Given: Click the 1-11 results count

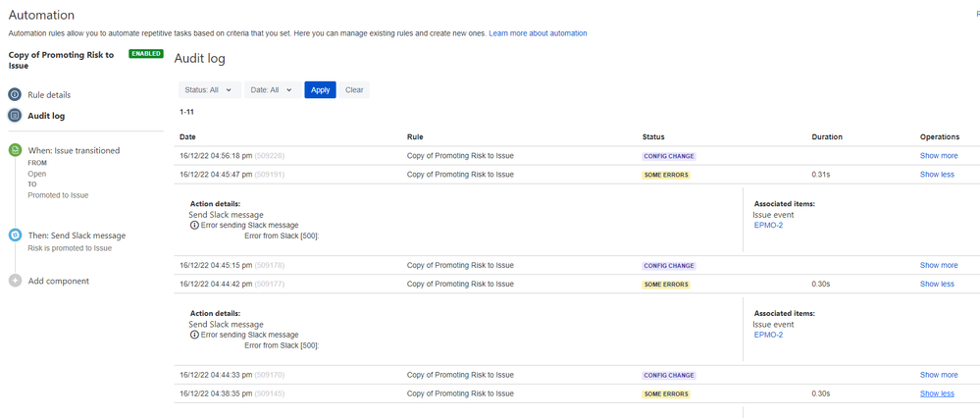Looking at the screenshot, I should pyautogui.click(x=186, y=113).
